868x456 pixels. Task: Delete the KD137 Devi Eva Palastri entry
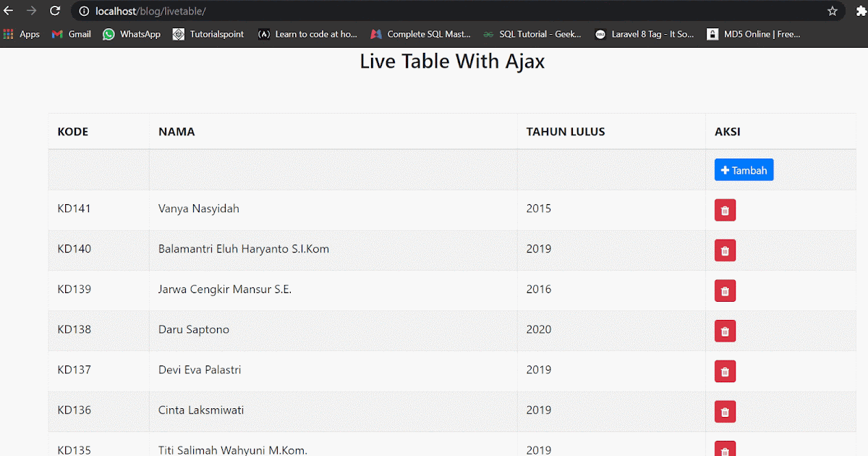(725, 371)
